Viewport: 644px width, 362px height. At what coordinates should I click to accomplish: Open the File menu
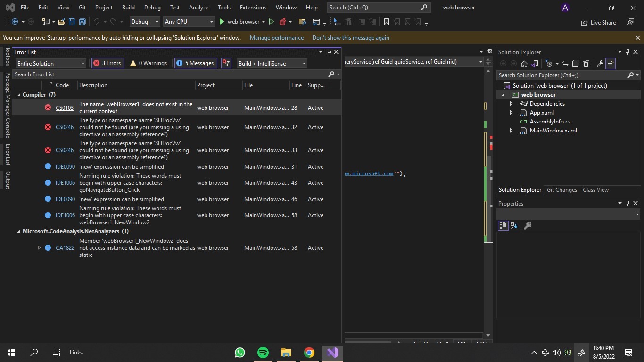coord(25,8)
